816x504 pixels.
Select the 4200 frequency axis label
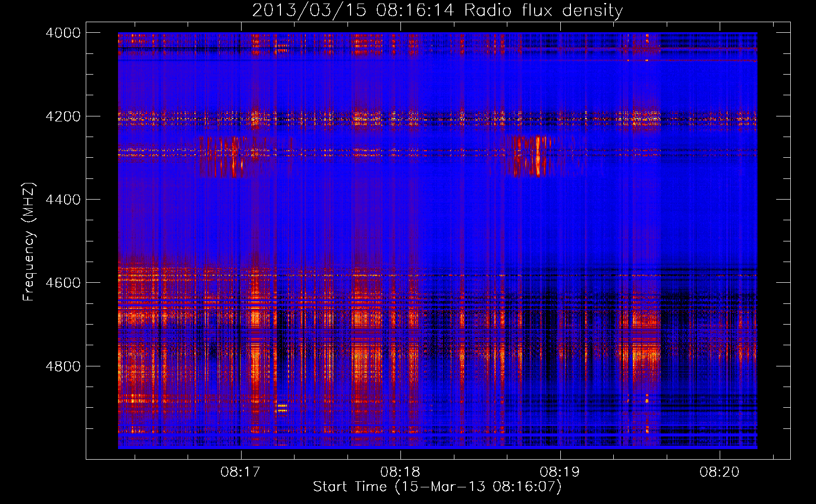point(63,116)
